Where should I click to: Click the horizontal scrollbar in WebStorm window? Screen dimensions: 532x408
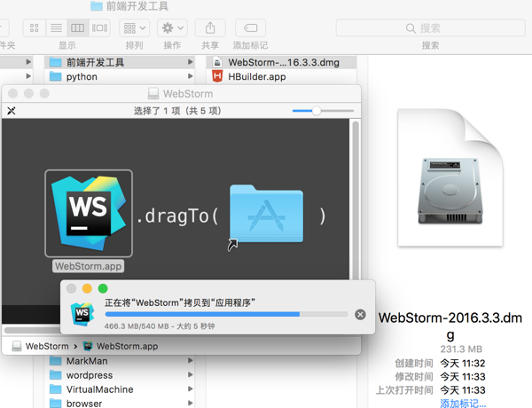[x=32, y=330]
